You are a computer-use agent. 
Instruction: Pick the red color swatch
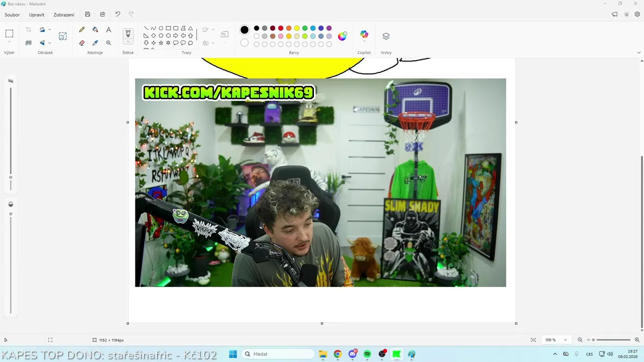(x=281, y=28)
